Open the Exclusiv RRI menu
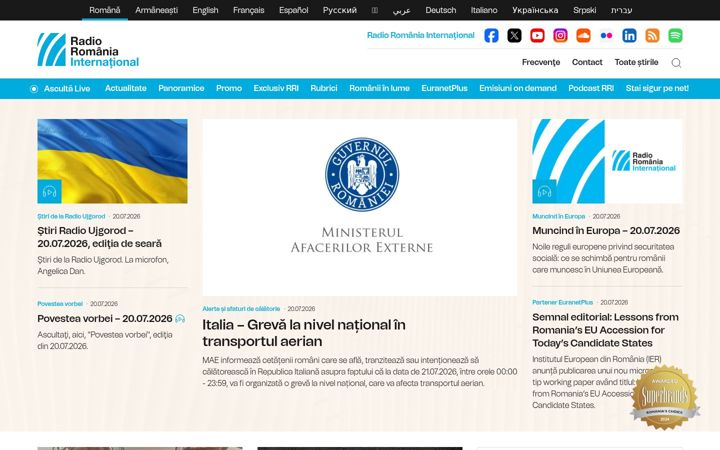720x450 pixels. coord(276,88)
